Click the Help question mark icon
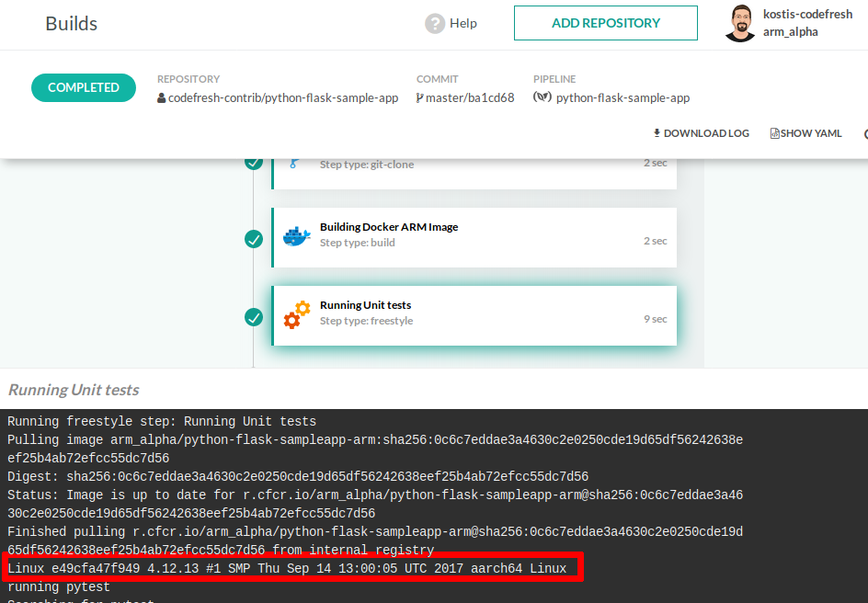Screen dimensions: 868x603 click(x=435, y=23)
